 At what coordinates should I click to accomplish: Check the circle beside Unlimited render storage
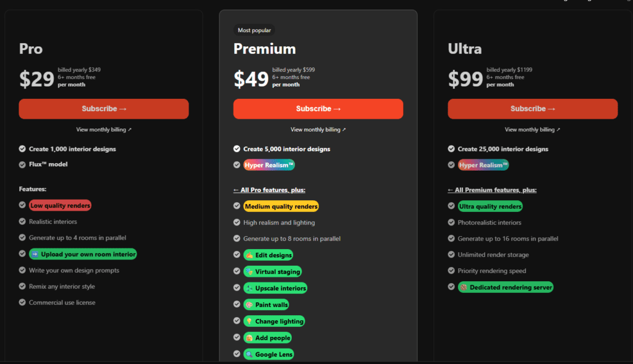coord(451,254)
